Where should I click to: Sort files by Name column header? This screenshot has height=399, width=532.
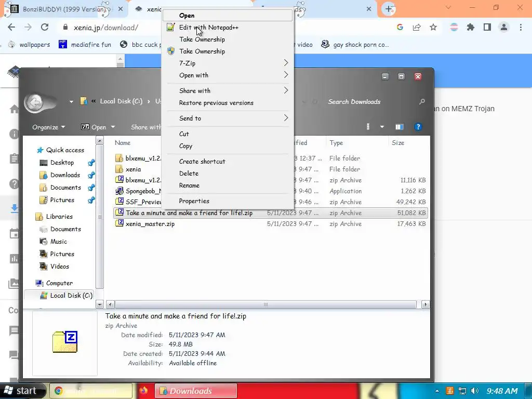123,143
